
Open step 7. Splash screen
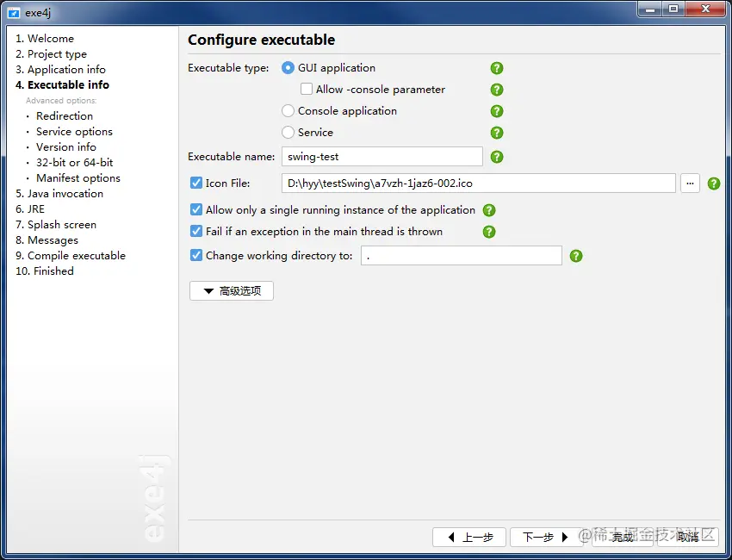pyautogui.click(x=56, y=225)
